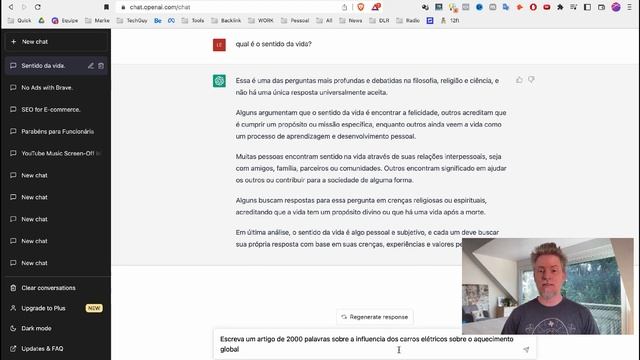The image size is (640, 360).
Task: Open the Pessoal bookmarks folder
Action: coord(295,20)
